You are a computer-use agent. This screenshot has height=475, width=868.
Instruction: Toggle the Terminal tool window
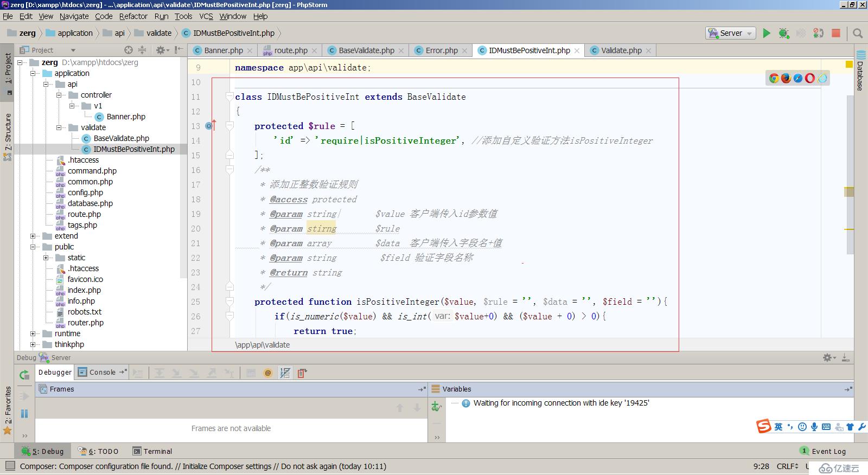click(x=152, y=451)
